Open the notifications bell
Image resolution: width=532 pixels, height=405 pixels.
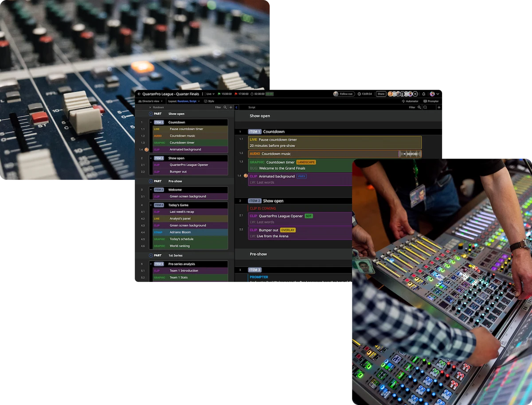(x=424, y=94)
